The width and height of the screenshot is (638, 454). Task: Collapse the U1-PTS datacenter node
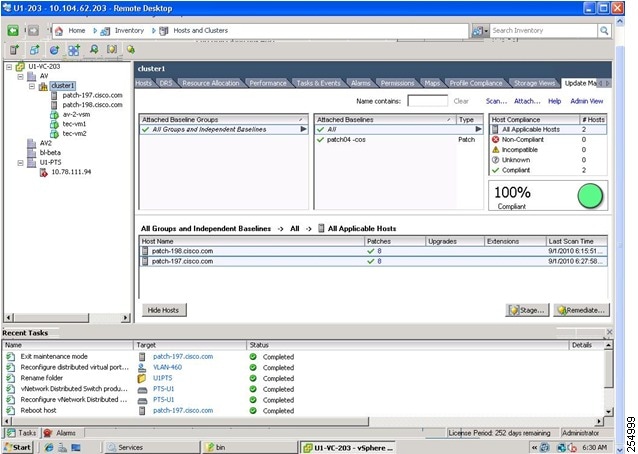pos(20,162)
